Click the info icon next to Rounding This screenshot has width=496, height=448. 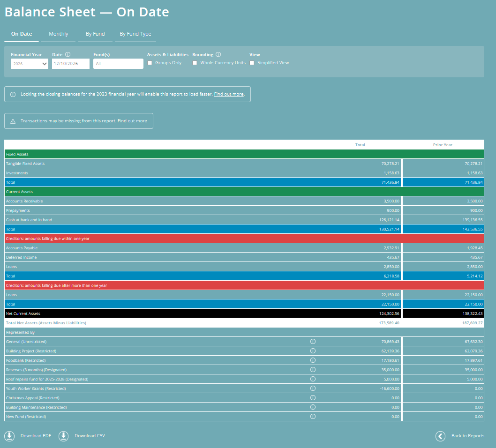(x=218, y=54)
